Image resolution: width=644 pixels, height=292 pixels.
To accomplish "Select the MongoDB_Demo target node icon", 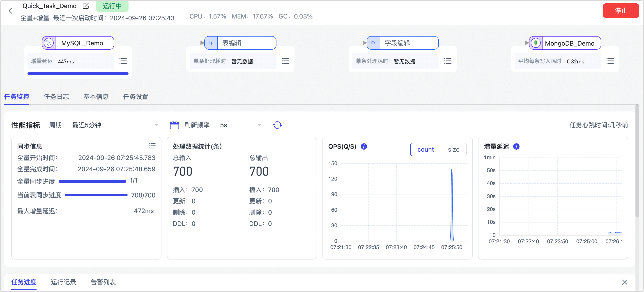I will click(x=536, y=43).
